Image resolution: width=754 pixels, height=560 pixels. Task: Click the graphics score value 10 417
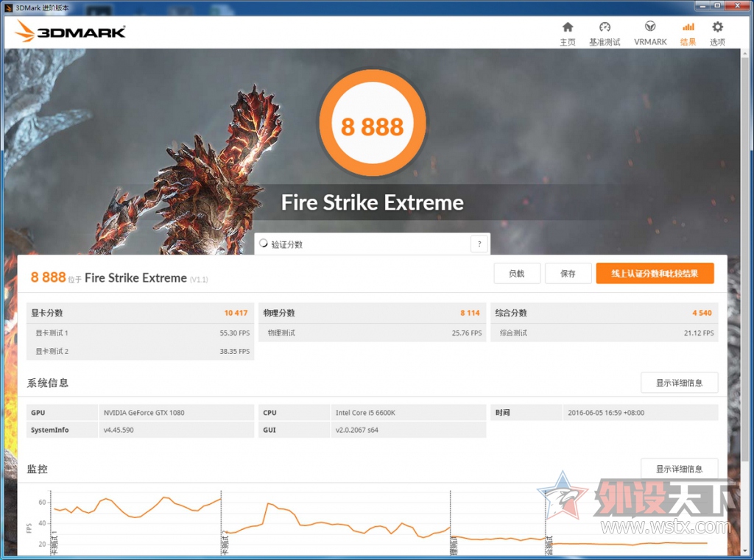coord(236,313)
